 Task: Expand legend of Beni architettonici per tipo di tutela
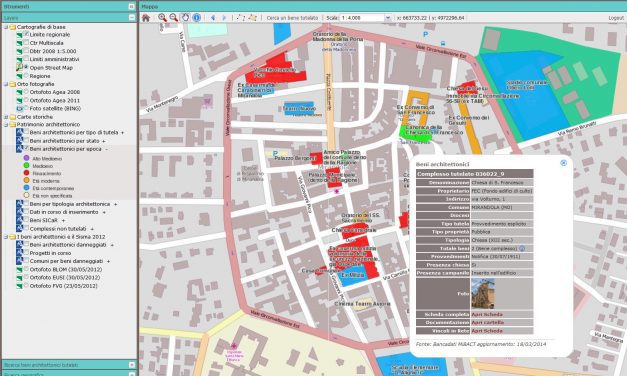point(123,132)
